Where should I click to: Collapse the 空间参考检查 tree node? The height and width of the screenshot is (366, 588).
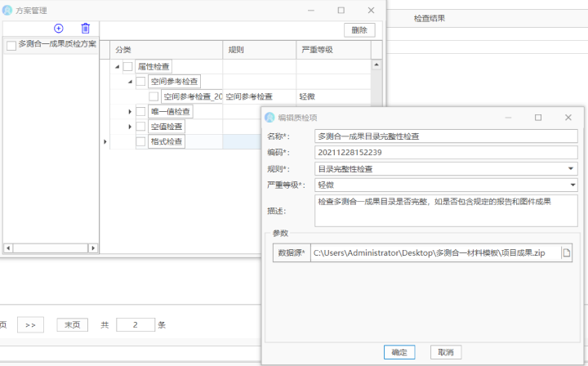coord(130,82)
